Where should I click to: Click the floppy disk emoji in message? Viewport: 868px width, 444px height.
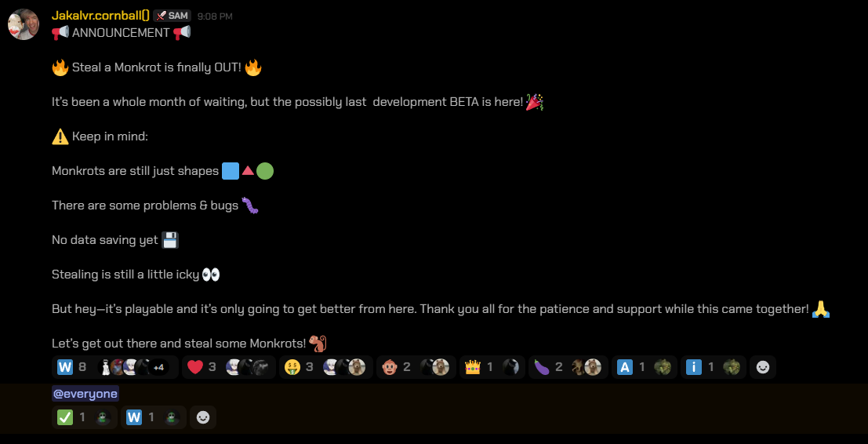click(x=170, y=240)
